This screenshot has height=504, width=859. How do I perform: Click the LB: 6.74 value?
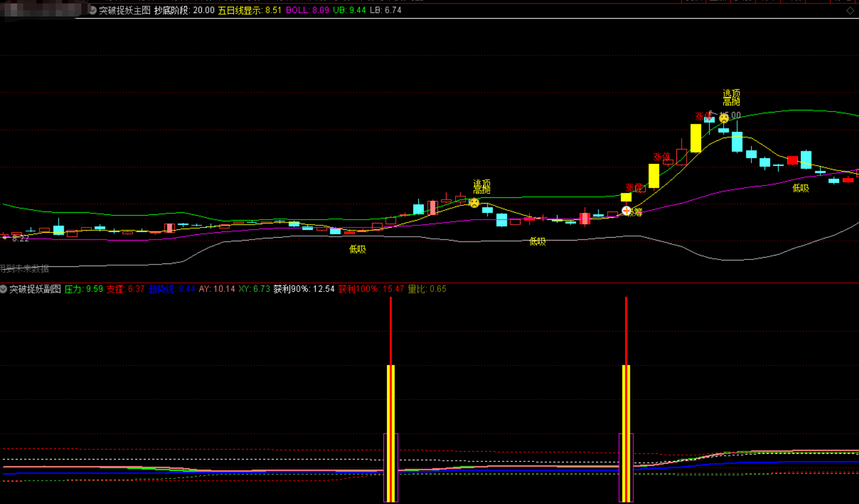386,10
